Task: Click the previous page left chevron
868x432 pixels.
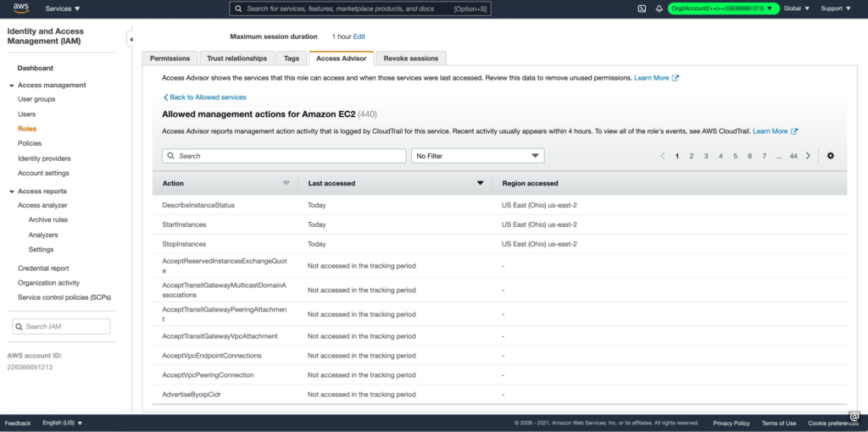Action: pos(663,156)
